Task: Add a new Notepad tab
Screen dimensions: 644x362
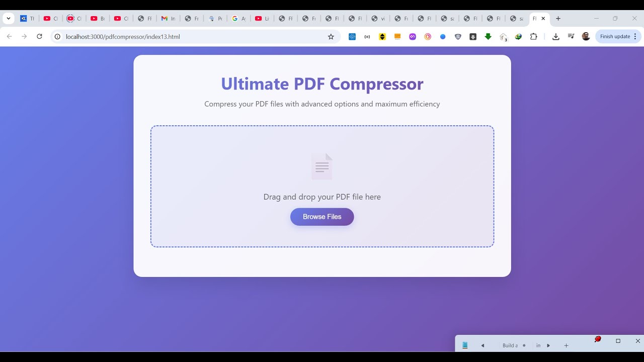Action: [x=566, y=345]
